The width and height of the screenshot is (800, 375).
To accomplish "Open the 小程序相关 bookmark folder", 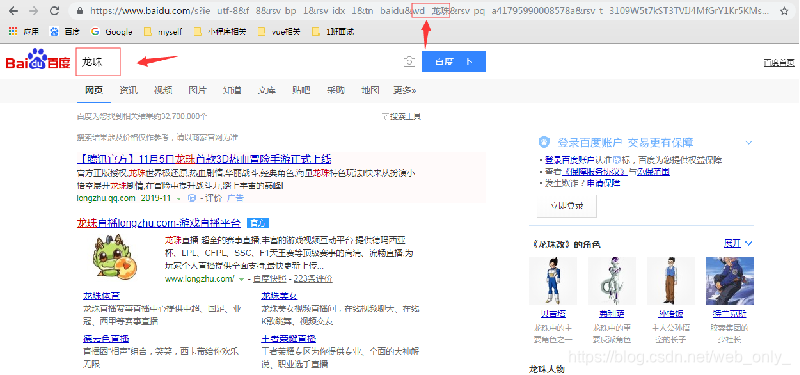I will coord(220,32).
